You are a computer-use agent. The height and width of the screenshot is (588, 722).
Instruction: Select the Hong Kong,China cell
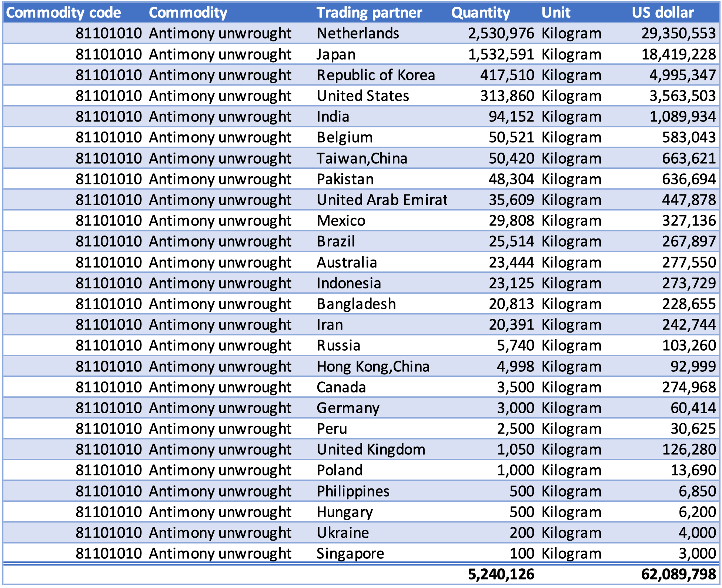tap(373, 367)
